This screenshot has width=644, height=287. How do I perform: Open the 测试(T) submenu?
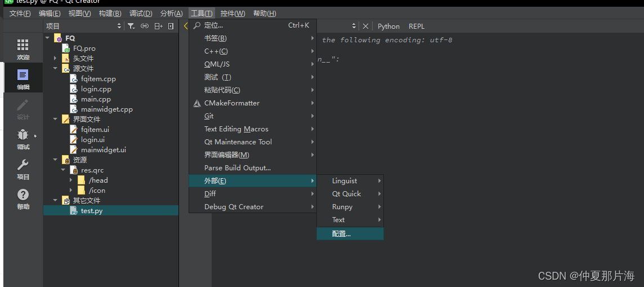pyautogui.click(x=253, y=77)
